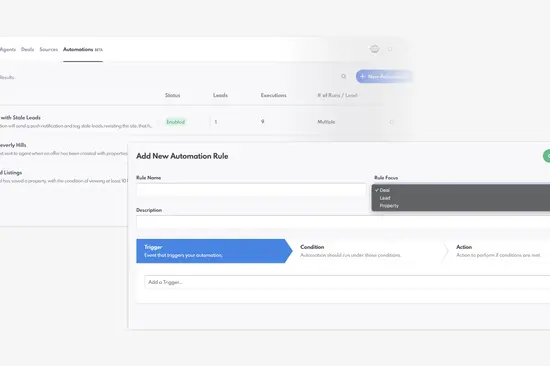Switch to the Deals tab
Viewport: 550px width, 366px height.
27,49
